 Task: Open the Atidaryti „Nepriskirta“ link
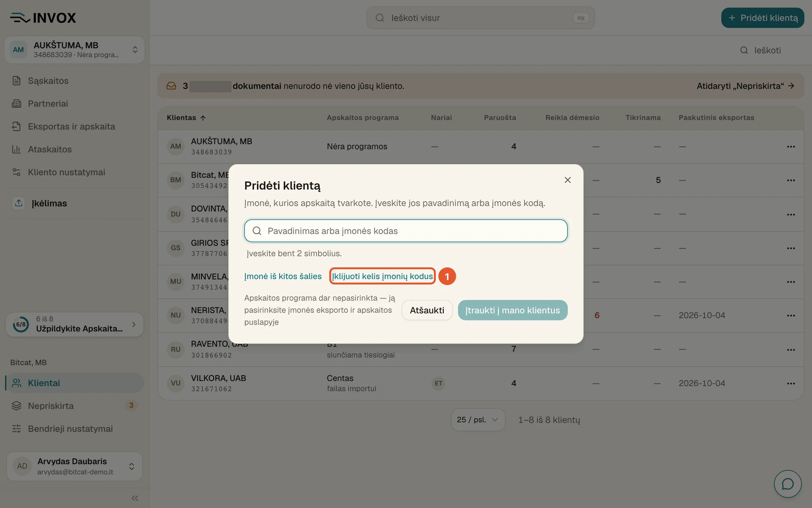point(745,86)
